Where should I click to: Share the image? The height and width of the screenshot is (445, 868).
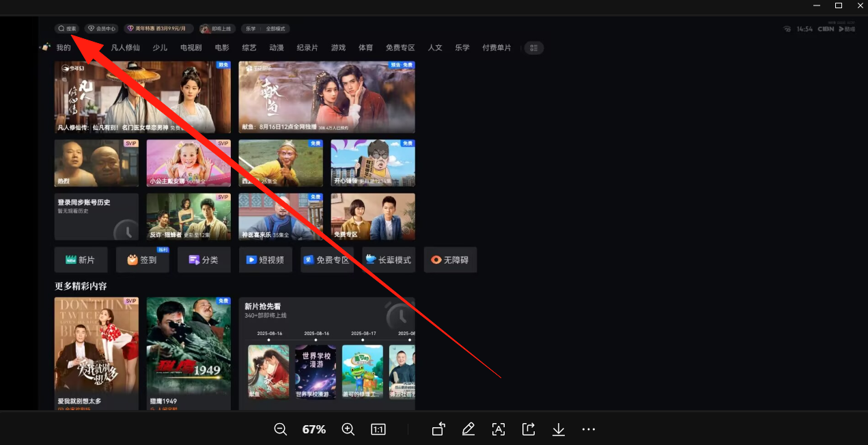(529, 429)
